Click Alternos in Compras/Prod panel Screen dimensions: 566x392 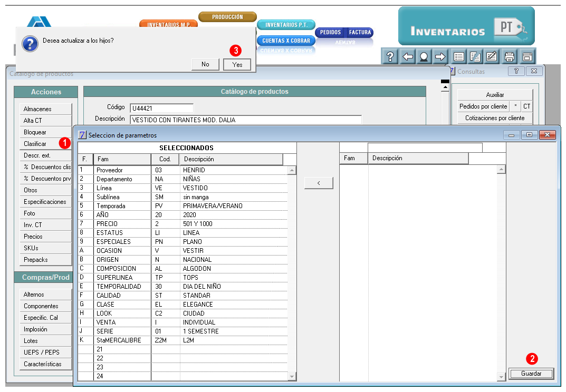(x=45, y=295)
